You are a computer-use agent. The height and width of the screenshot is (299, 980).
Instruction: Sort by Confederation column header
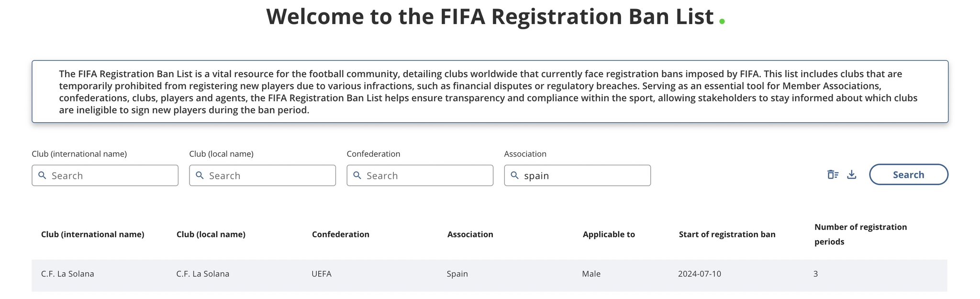(341, 234)
